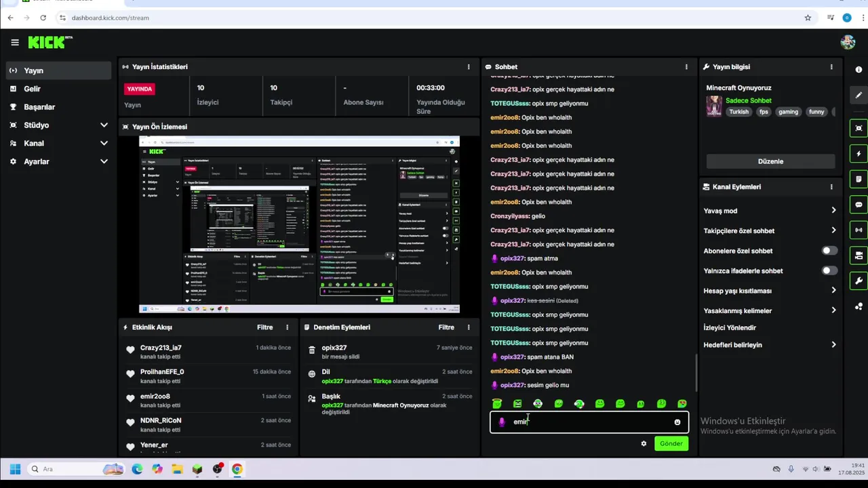The height and width of the screenshot is (488, 868).
Task: Open the Kanal Eylemleri panel three-dot menu
Action: tap(831, 187)
